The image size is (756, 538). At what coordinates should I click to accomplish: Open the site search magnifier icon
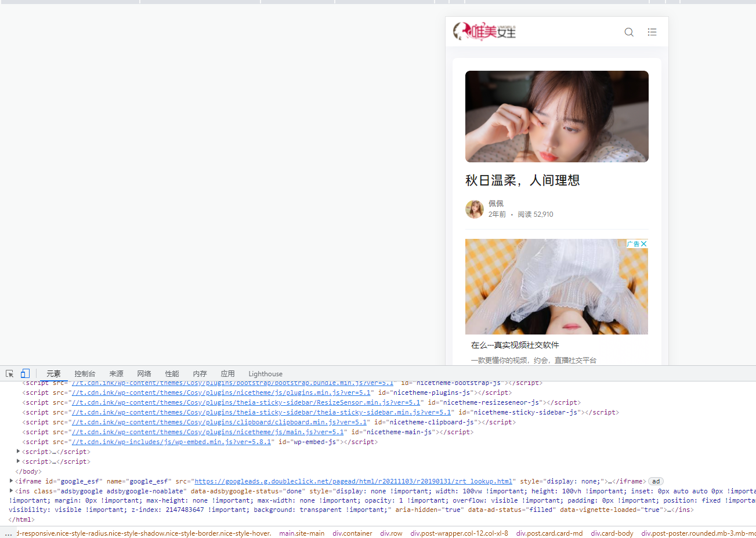pyautogui.click(x=628, y=32)
